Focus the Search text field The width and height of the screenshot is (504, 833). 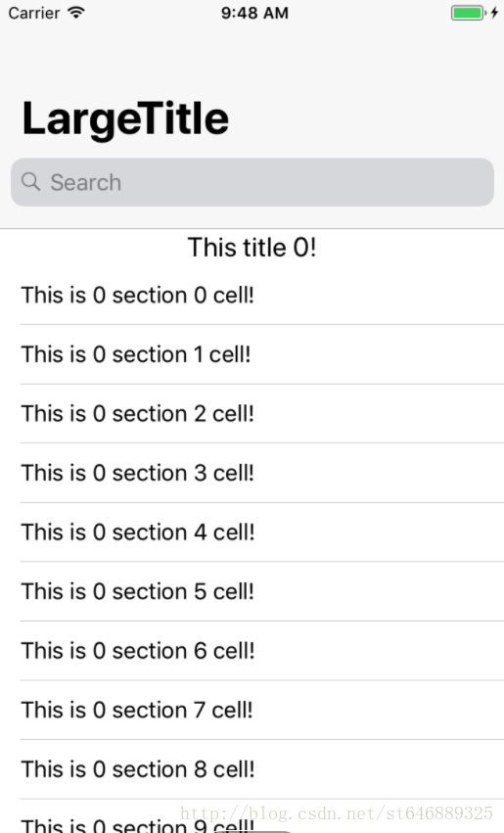tap(252, 182)
